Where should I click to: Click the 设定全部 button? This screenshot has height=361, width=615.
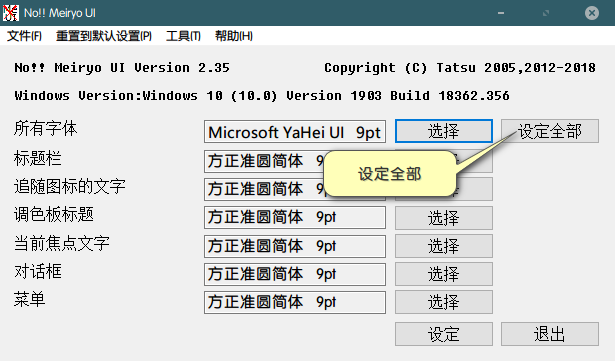pyautogui.click(x=550, y=131)
